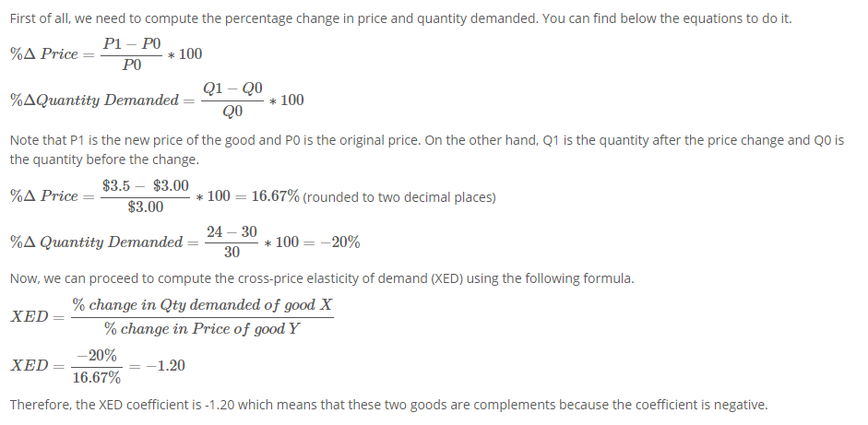
Task: Click the 'rounded to two decimal places' note
Action: pos(399,197)
